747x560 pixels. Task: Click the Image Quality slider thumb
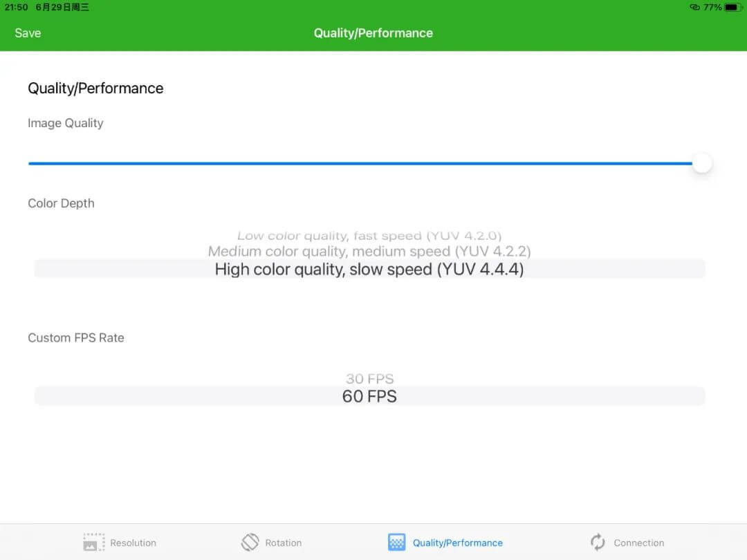(702, 164)
